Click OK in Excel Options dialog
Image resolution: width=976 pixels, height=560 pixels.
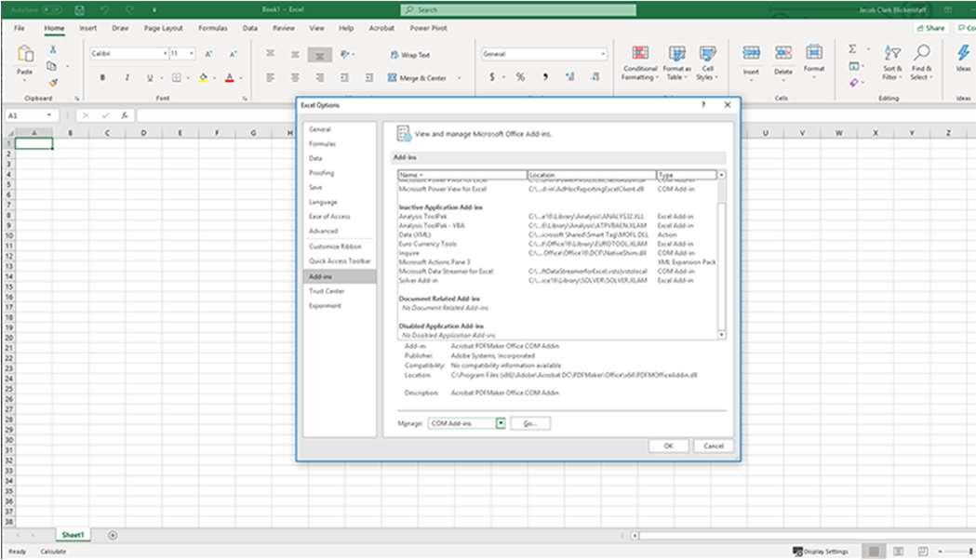coord(669,446)
